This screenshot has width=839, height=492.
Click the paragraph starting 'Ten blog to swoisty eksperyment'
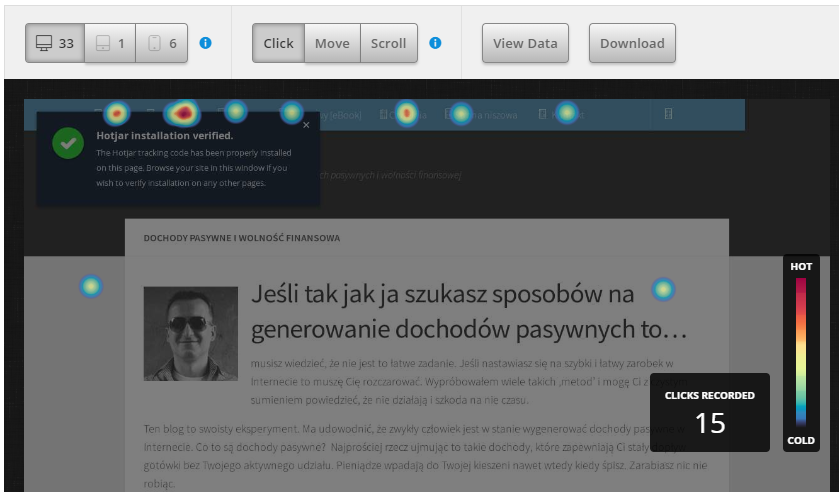426,456
